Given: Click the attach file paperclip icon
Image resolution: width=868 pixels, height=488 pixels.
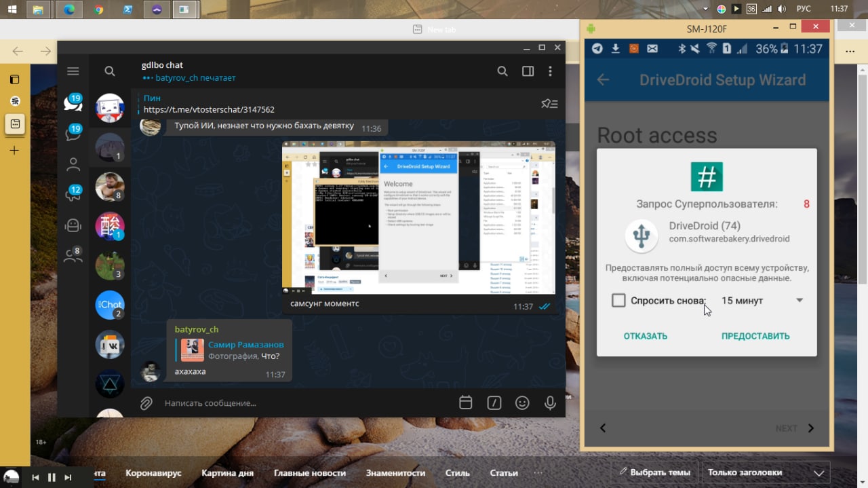Looking at the screenshot, I should pos(146,403).
